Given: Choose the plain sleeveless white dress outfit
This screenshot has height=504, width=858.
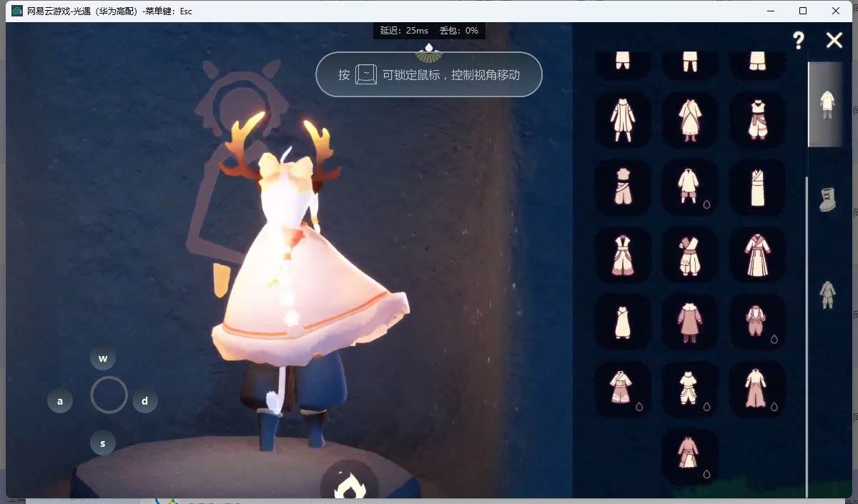Looking at the screenshot, I should (623, 322).
